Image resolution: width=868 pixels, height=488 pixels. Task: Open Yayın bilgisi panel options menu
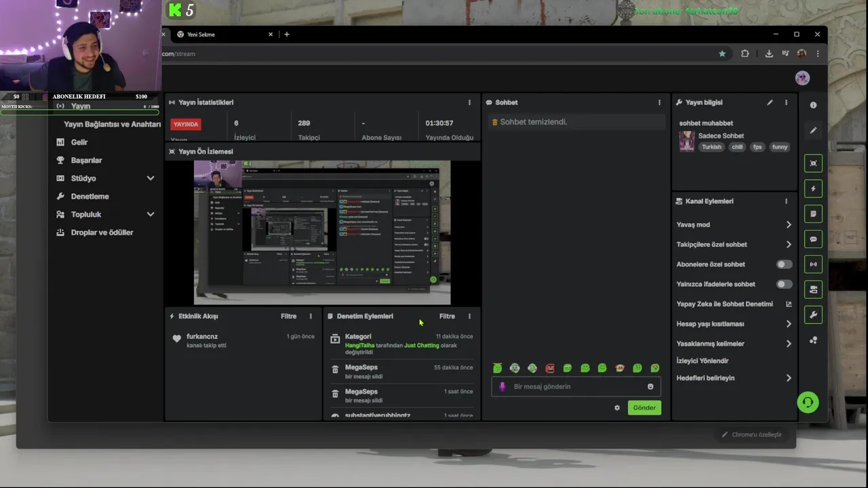pos(786,102)
